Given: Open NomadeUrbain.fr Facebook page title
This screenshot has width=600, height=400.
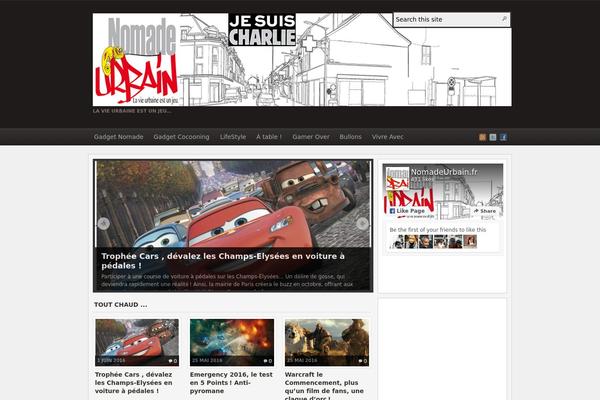Looking at the screenshot, I should (444, 172).
